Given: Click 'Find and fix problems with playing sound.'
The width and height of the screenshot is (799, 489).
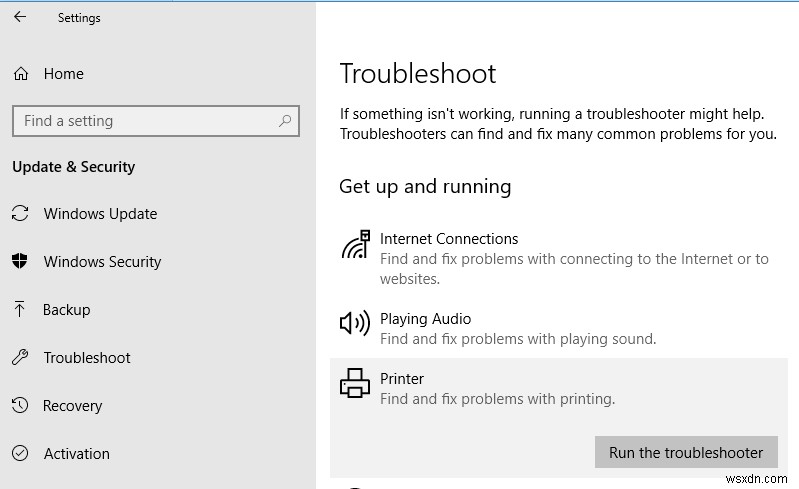Looking at the screenshot, I should [518, 339].
